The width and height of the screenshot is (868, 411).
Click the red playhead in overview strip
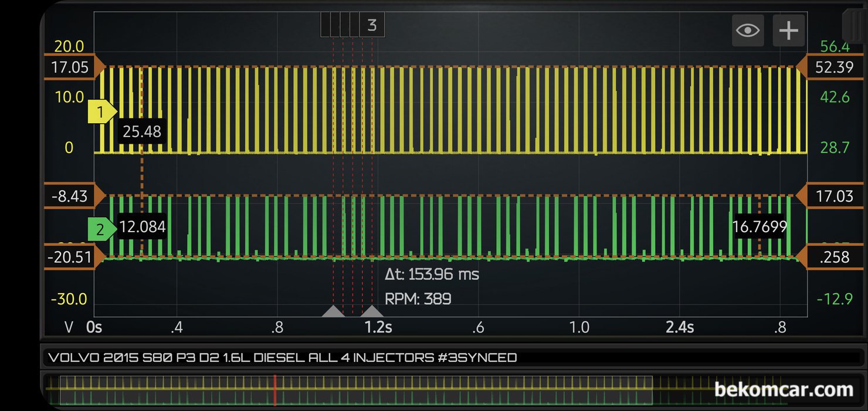[x=274, y=390]
